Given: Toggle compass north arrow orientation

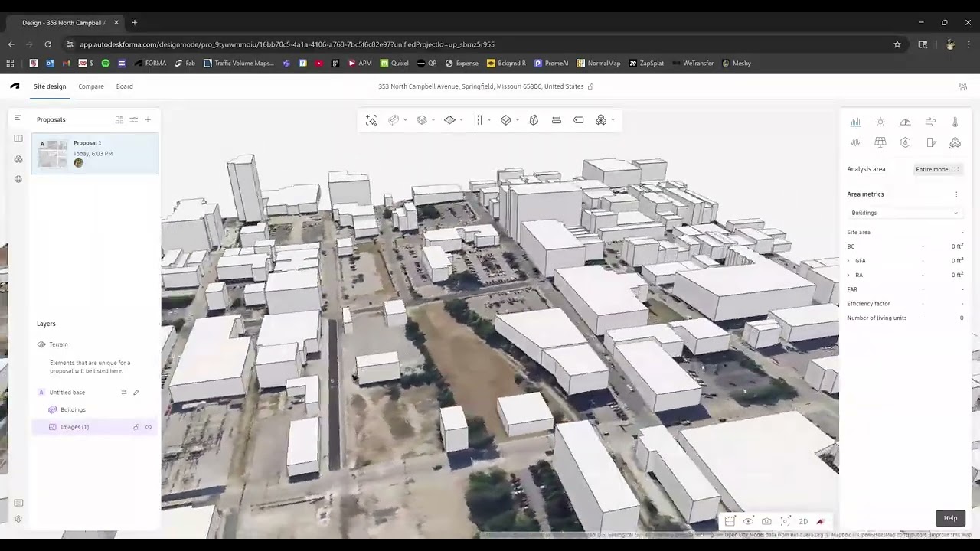Looking at the screenshot, I should 821,522.
